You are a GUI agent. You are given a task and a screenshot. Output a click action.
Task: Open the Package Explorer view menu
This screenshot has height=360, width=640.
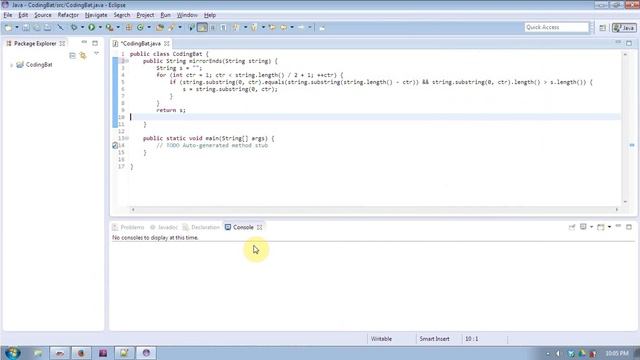(96, 53)
